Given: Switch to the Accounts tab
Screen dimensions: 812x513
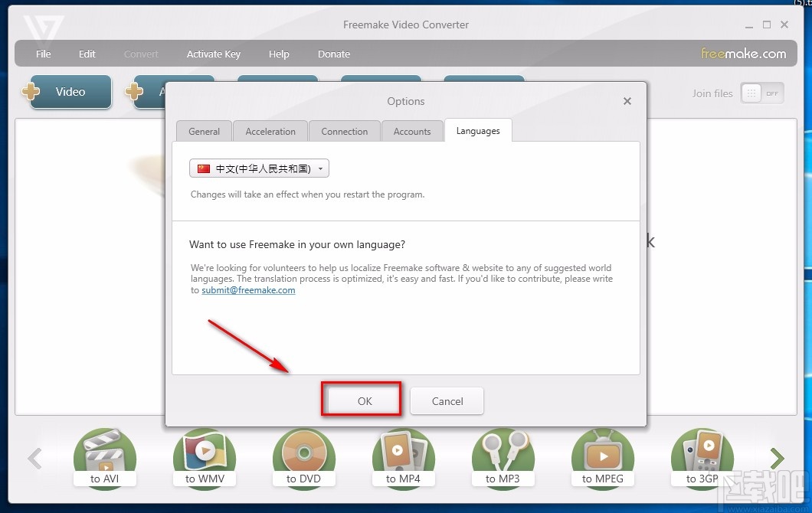Looking at the screenshot, I should 412,131.
